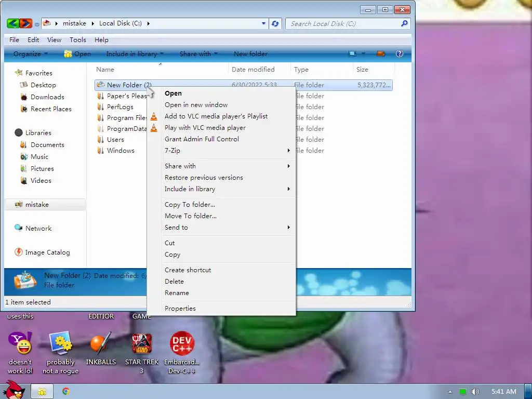Open the address bar history dropdown
The image size is (532, 399).
click(x=263, y=23)
